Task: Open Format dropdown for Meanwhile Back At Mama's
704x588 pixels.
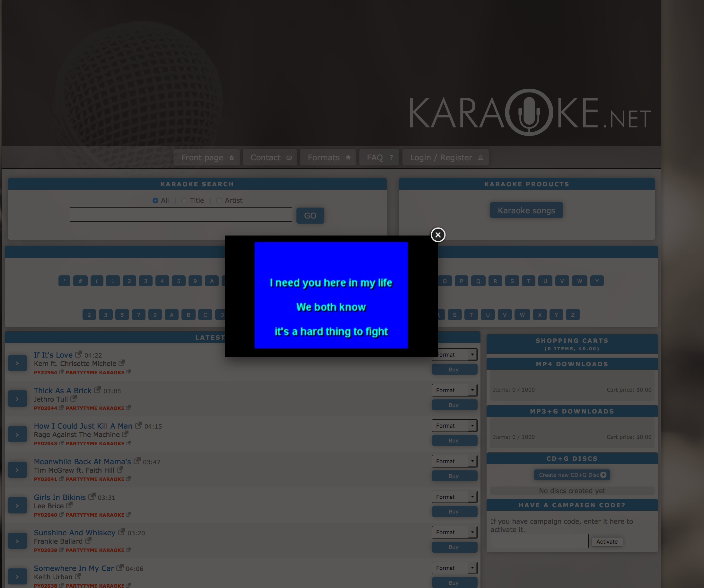Action: [454, 461]
